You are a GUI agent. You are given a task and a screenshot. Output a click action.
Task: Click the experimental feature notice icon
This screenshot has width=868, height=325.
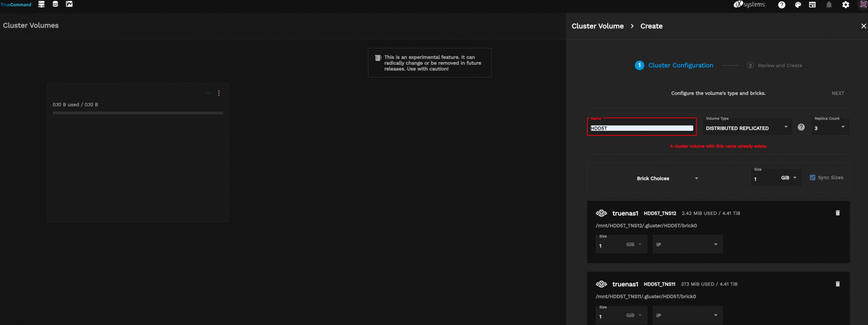click(378, 58)
